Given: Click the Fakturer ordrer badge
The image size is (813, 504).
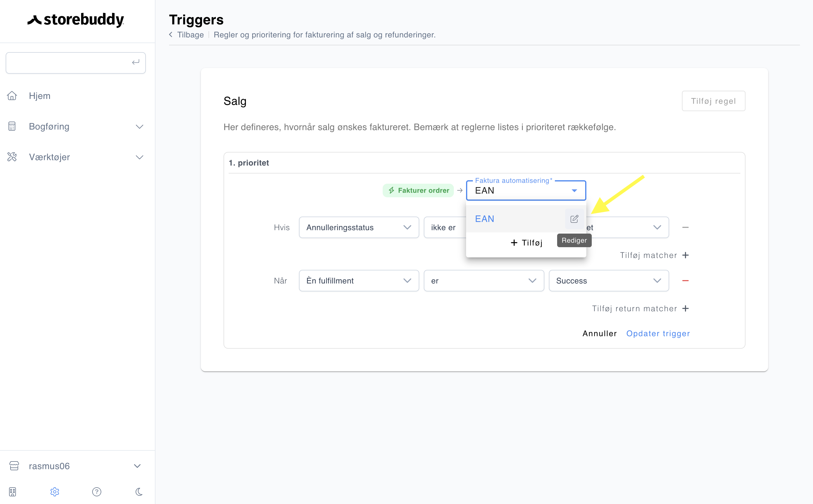Looking at the screenshot, I should coord(418,190).
